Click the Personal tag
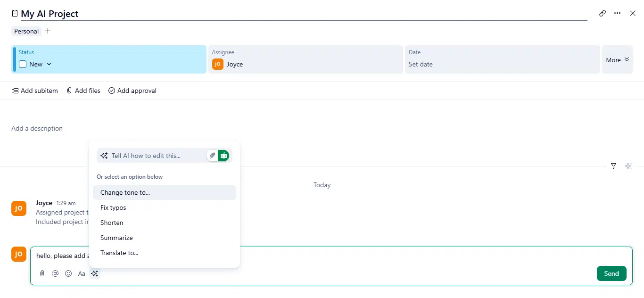Viewport: 644px width, 298px height. click(x=26, y=31)
